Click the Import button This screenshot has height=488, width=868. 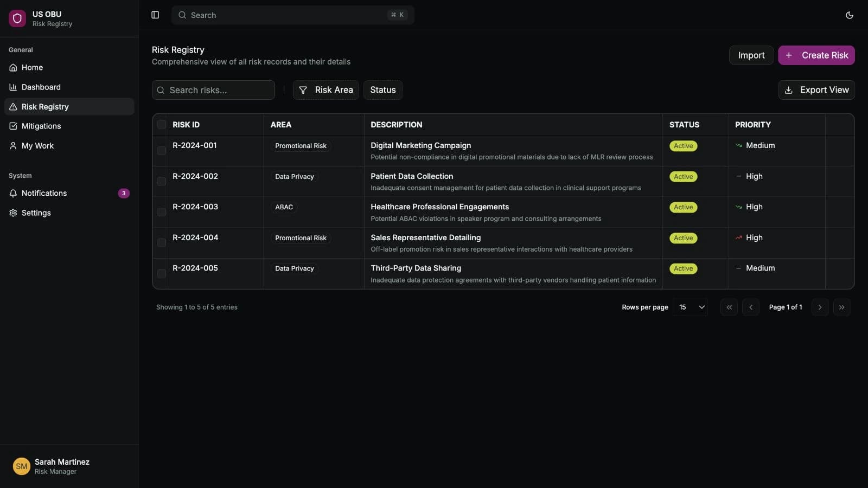751,55
